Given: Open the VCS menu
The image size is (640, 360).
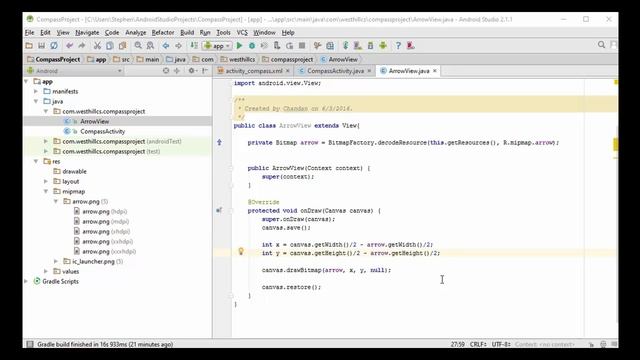Looking at the screenshot, I should click(x=242, y=32).
